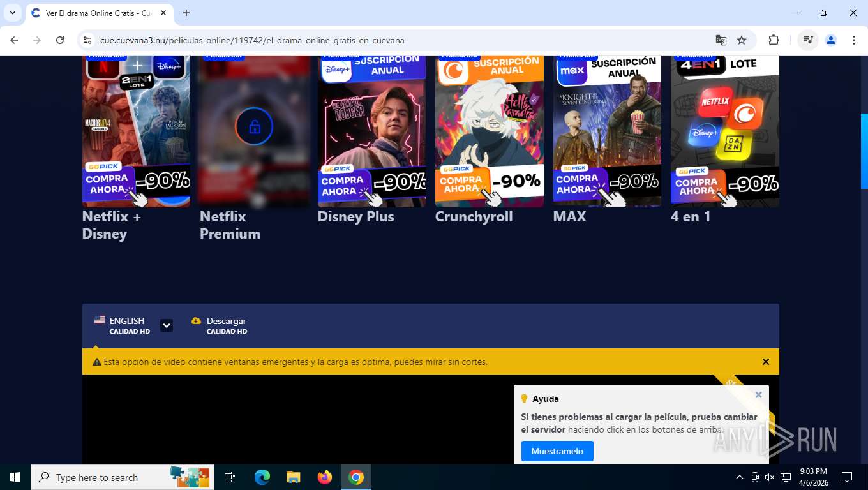The height and width of the screenshot is (490, 868).
Task: Open the taskbar clock showing 9:03 PM
Action: 813,477
